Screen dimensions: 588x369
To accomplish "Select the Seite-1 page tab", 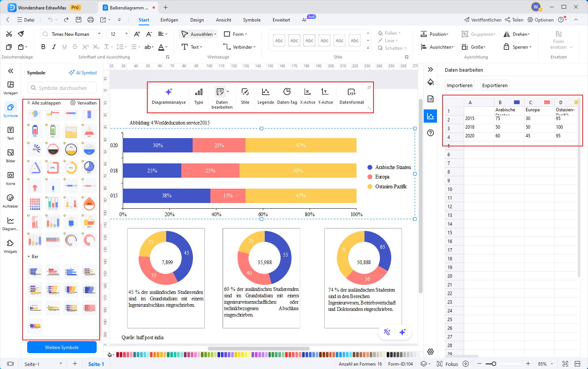I will 96,364.
